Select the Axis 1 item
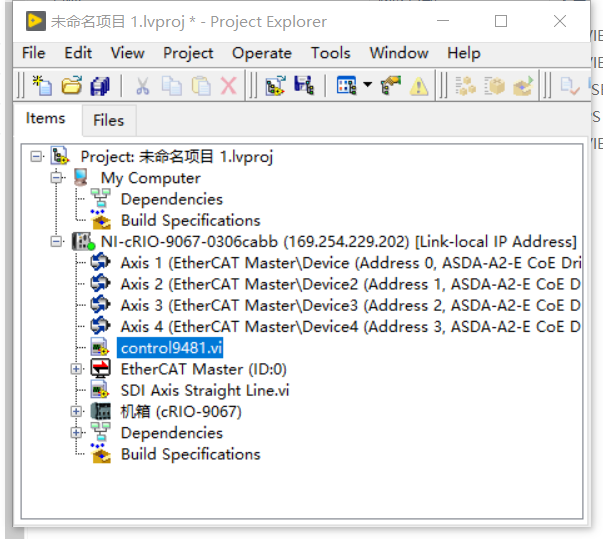 point(351,263)
